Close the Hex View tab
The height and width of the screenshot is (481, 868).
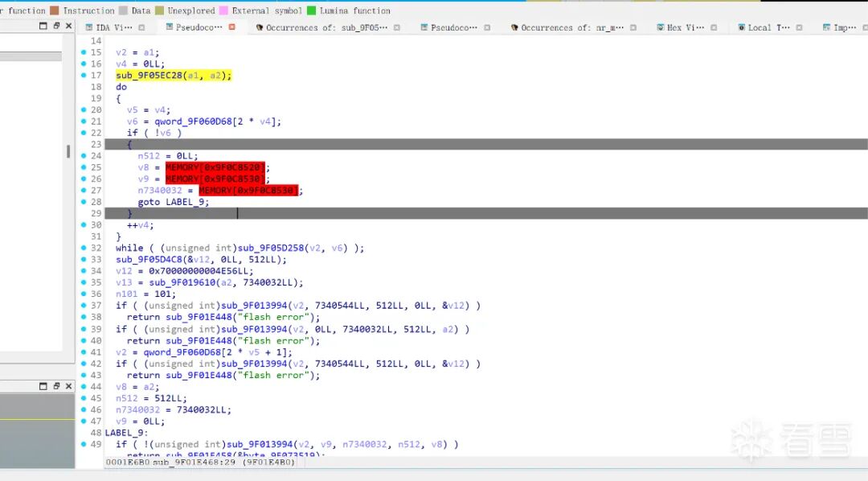coord(714,27)
